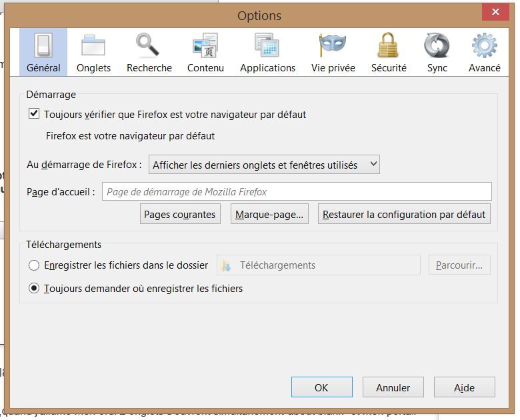
Task: Confirm with the OK button
Action: pos(322,387)
